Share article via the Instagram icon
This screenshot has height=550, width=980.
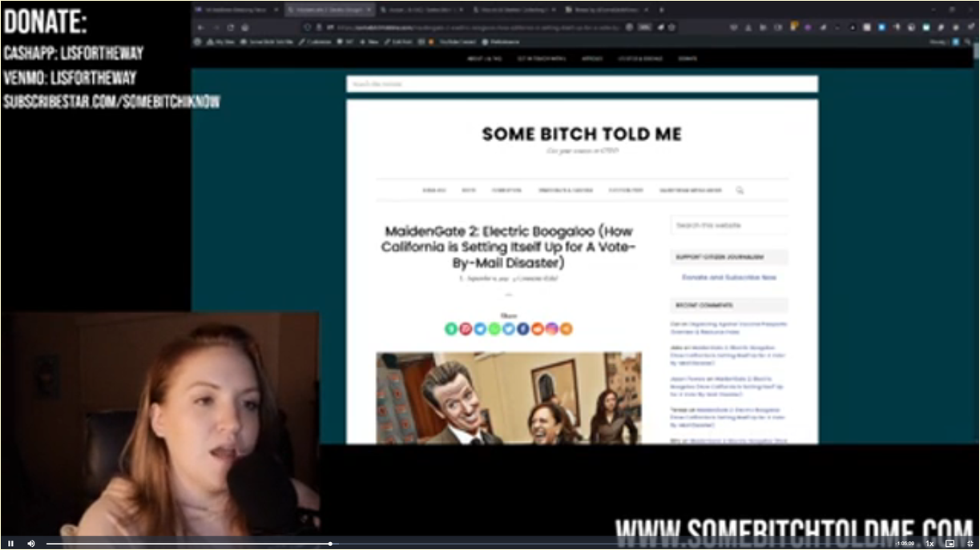pos(552,329)
